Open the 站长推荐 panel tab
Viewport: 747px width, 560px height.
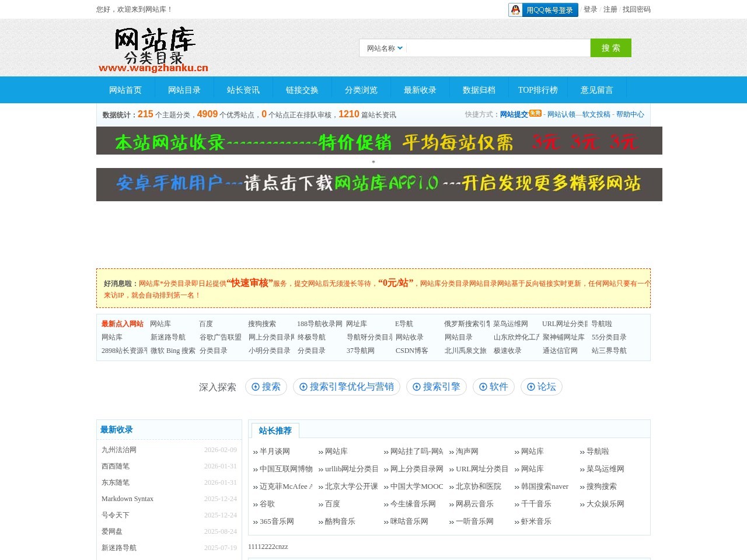[x=274, y=430]
